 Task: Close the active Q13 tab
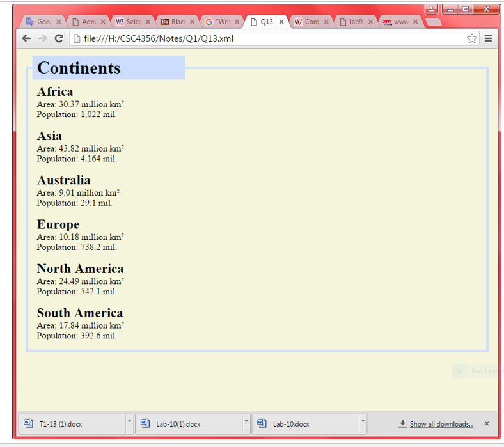click(281, 22)
